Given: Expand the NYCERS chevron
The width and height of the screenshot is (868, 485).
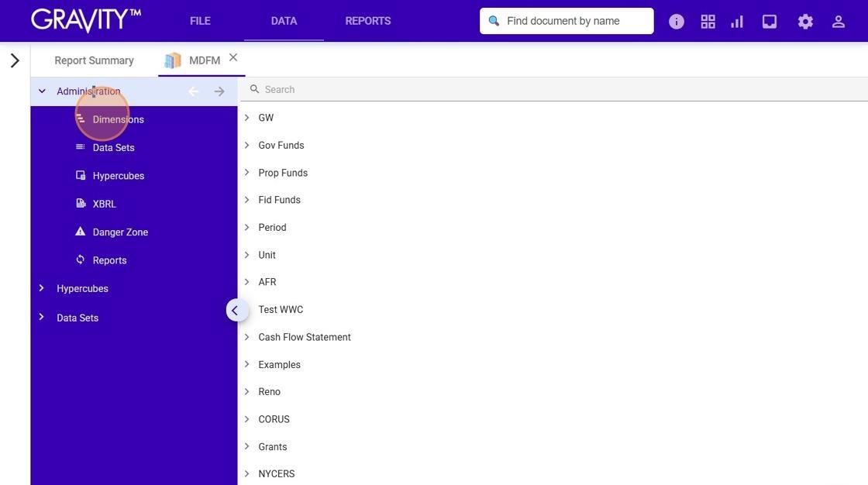Looking at the screenshot, I should point(247,474).
